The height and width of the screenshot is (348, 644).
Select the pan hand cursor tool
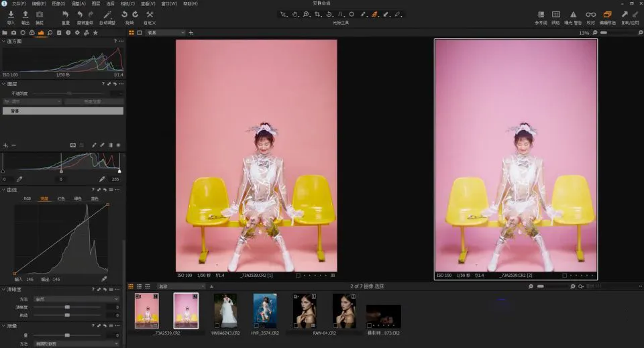point(295,14)
